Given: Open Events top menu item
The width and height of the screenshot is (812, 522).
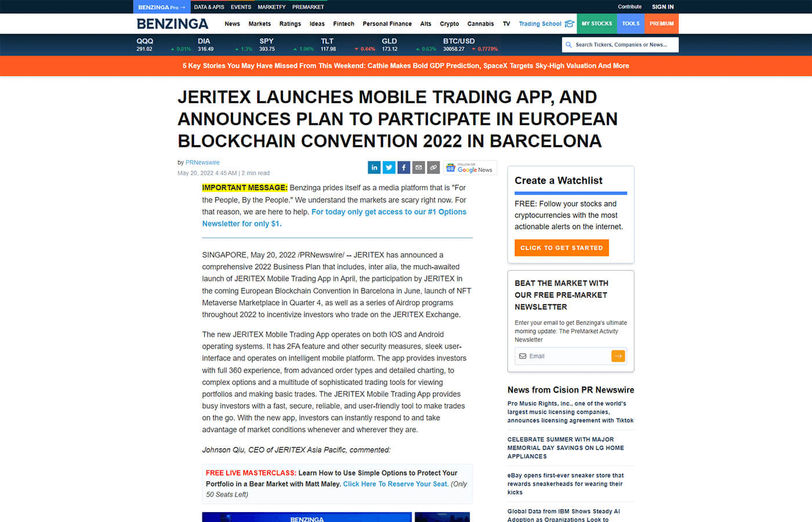Looking at the screenshot, I should click(241, 7).
